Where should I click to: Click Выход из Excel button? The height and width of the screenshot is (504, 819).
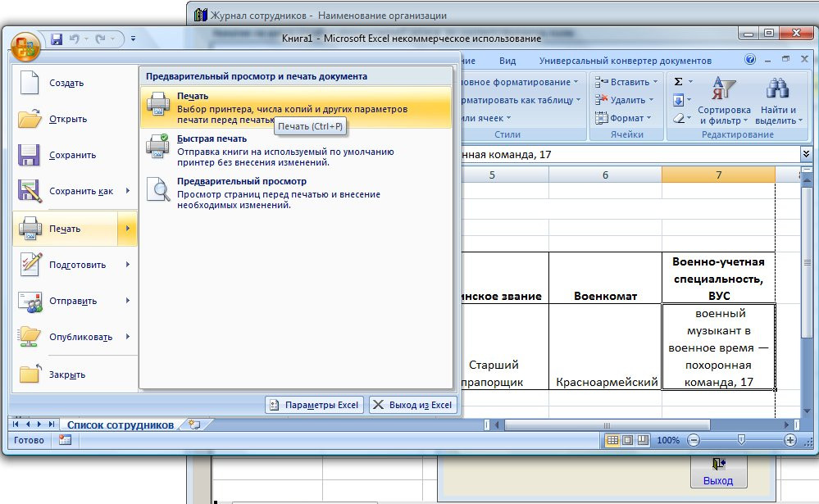pos(413,405)
